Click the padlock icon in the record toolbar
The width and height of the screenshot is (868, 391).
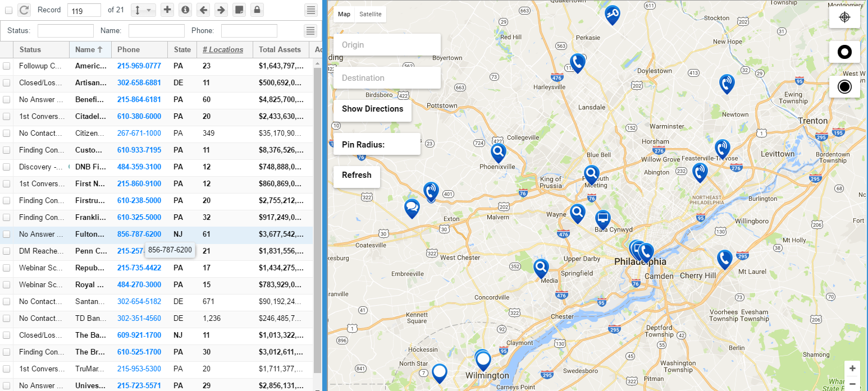point(257,10)
